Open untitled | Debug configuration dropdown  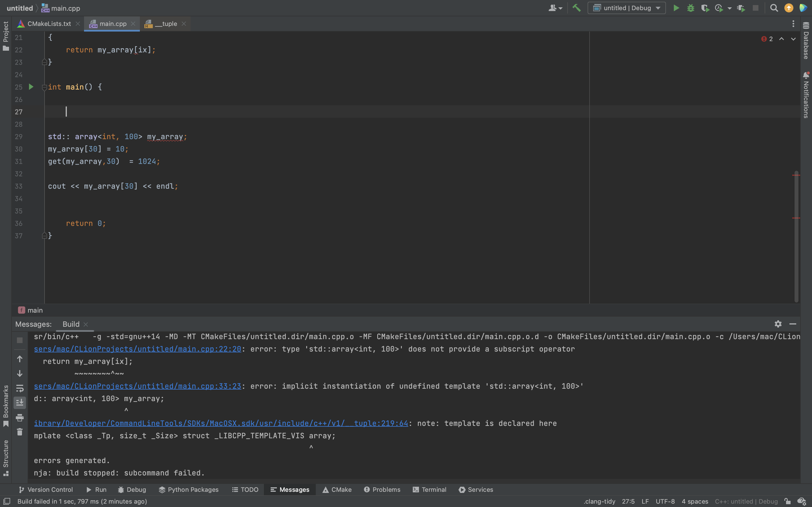click(x=626, y=8)
